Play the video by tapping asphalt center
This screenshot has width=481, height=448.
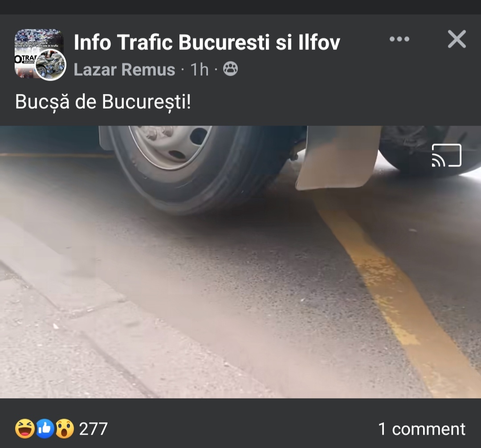coord(240,262)
